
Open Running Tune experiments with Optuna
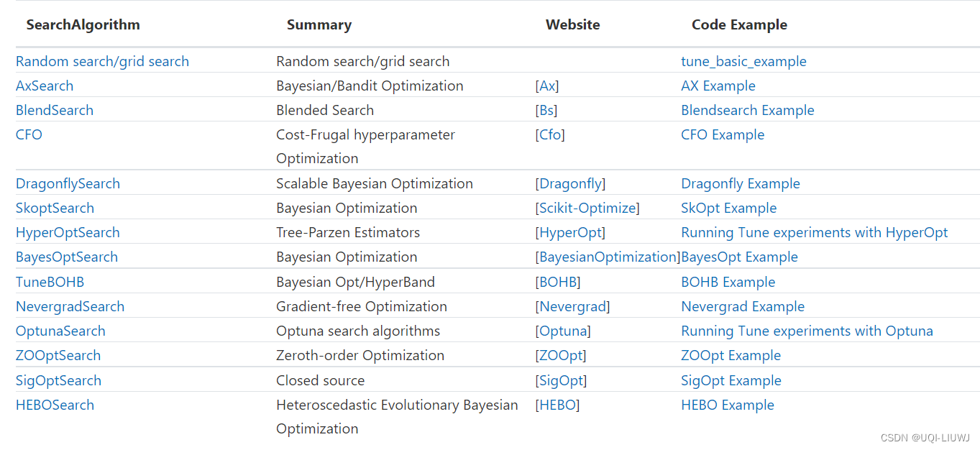[807, 331]
